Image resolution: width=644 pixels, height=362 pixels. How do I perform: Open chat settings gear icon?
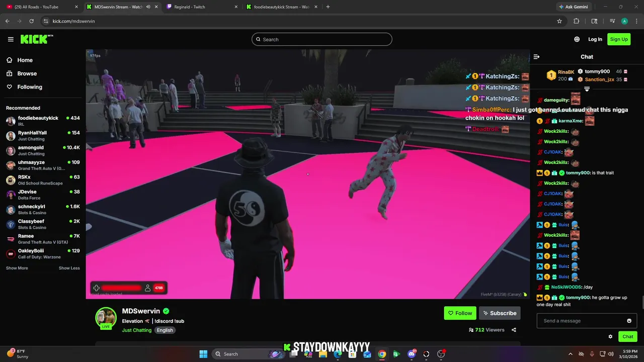coord(610,337)
